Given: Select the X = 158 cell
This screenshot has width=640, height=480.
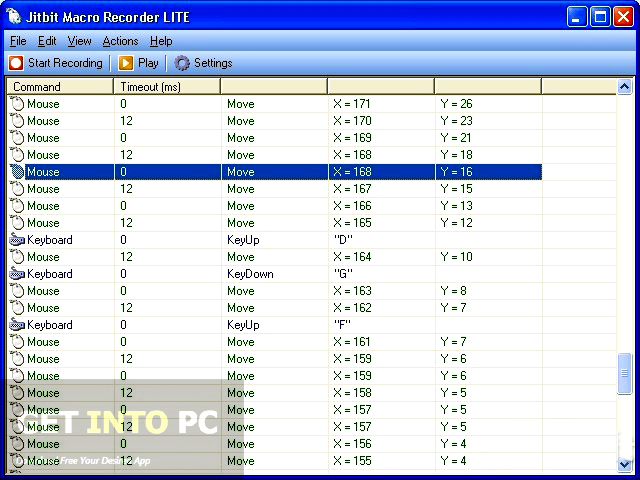Looking at the screenshot, I should pyautogui.click(x=352, y=393).
